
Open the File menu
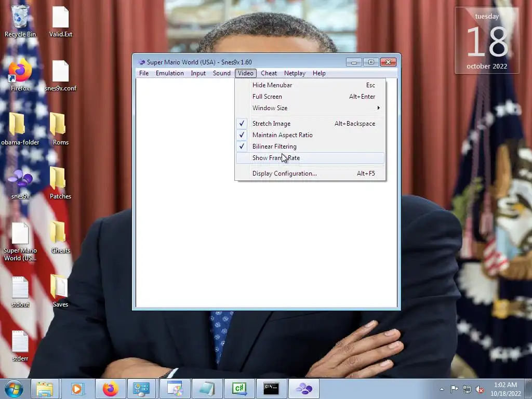coord(144,73)
